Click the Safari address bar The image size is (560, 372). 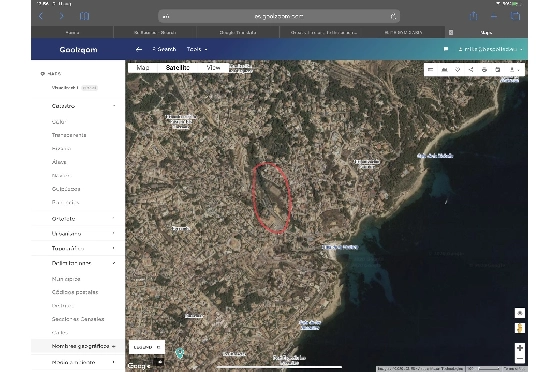(279, 16)
